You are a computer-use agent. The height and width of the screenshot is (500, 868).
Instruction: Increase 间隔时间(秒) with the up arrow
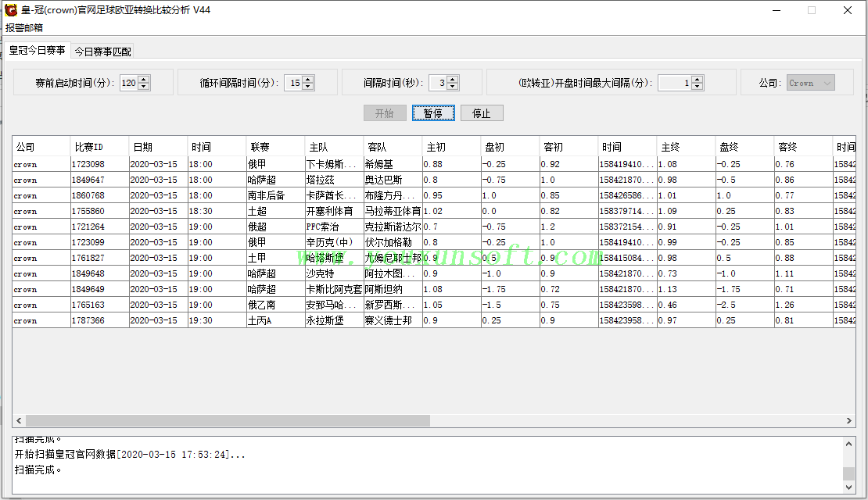[x=453, y=79]
